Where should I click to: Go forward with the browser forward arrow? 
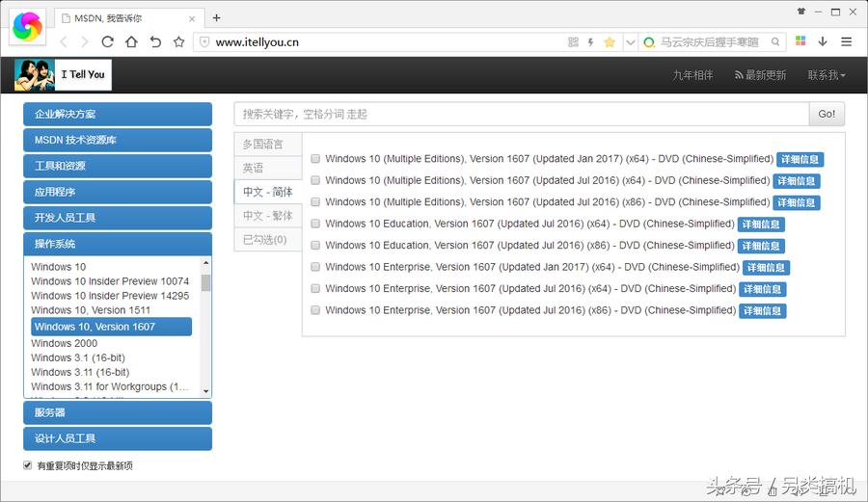click(85, 42)
